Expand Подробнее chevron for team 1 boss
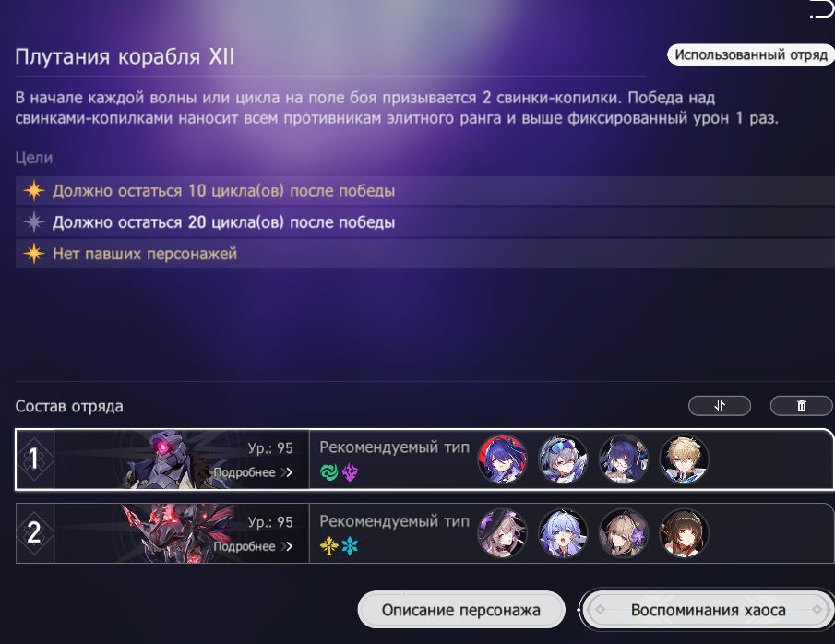The image size is (835, 644). point(287,472)
